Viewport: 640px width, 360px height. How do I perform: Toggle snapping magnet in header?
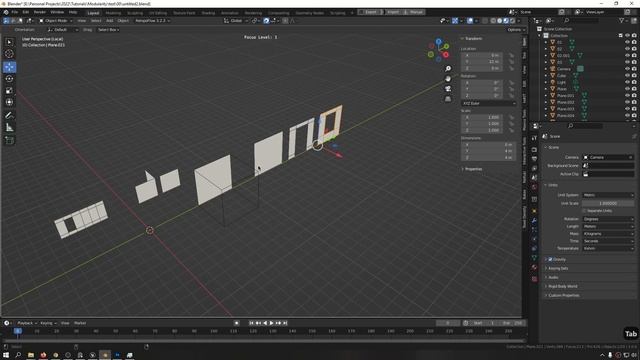pyautogui.click(x=266, y=20)
